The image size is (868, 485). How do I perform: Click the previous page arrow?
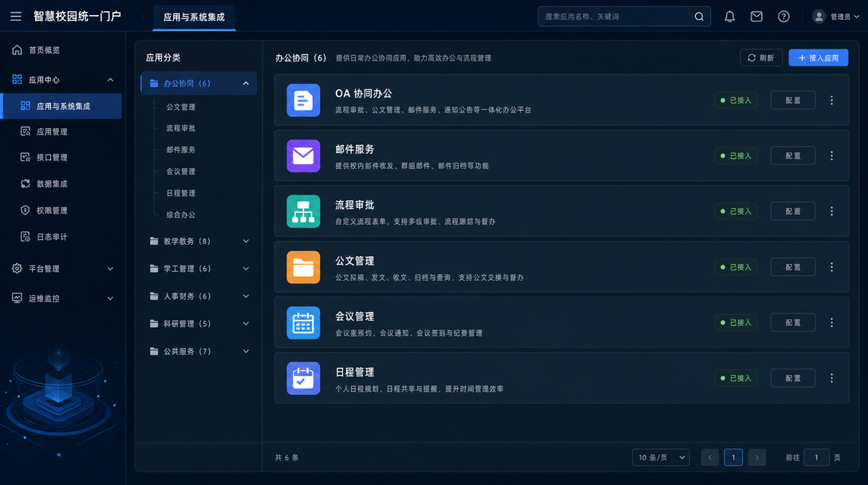tap(710, 457)
